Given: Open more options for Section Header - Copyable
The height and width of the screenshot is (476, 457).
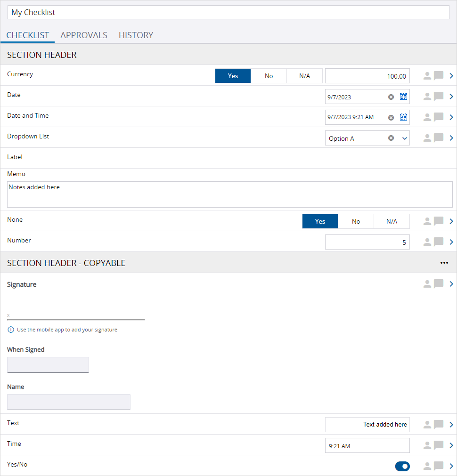Looking at the screenshot, I should point(444,263).
